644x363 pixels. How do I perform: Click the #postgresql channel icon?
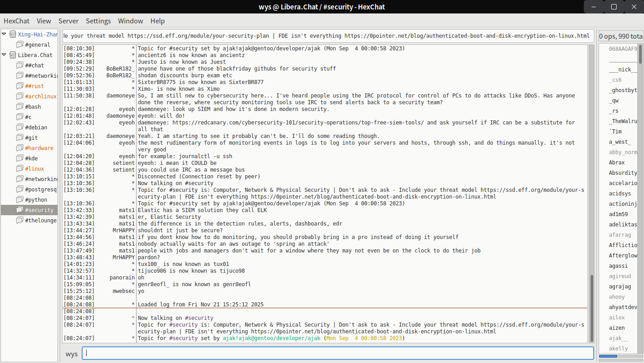tap(19, 189)
